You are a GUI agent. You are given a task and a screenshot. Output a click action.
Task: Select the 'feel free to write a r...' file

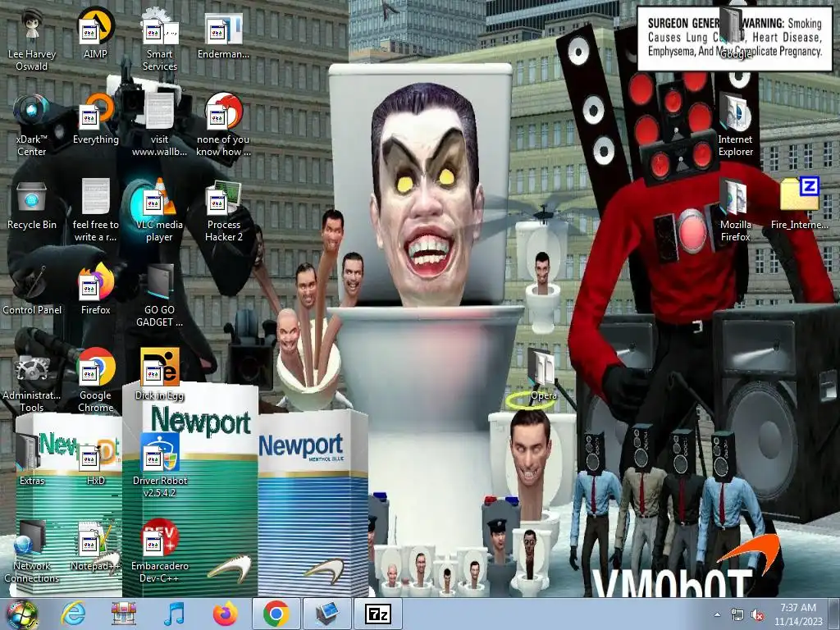point(95,211)
